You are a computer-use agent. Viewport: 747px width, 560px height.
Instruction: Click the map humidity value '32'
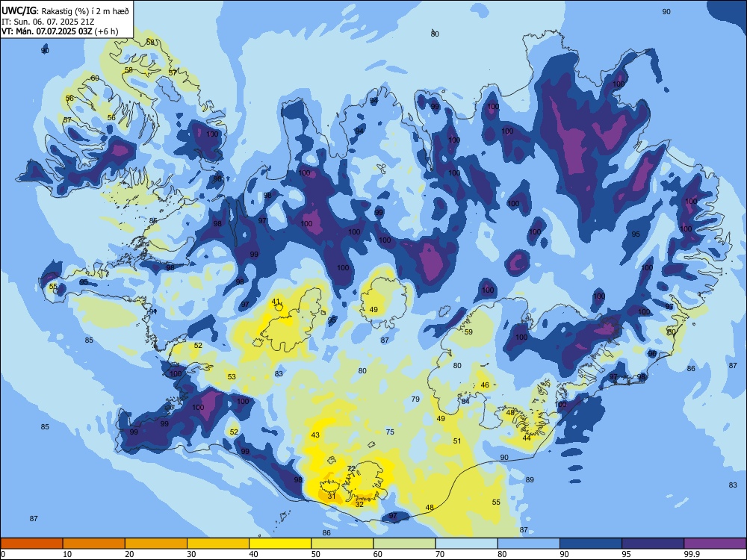[359, 504]
